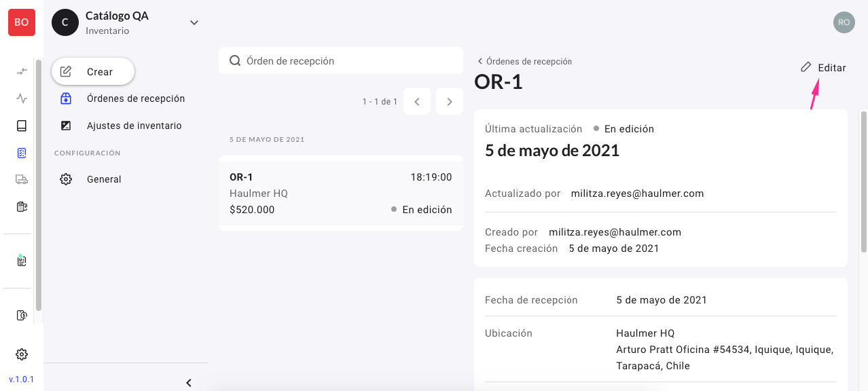Viewport: 868px width, 391px height.
Task: Click the RO user avatar
Action: click(844, 22)
